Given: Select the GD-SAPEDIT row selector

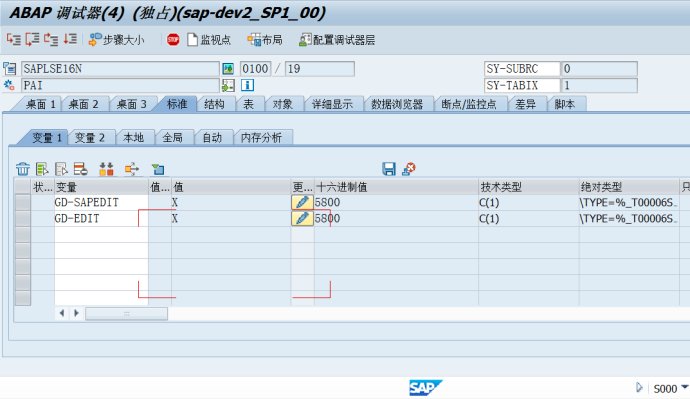Looking at the screenshot, I should click(22, 202).
